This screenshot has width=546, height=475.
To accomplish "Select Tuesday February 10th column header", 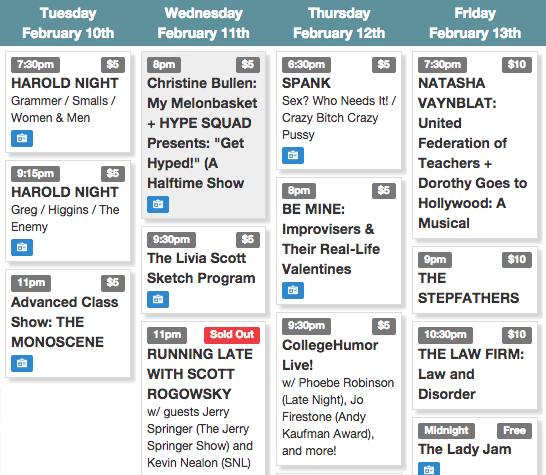I will (x=68, y=23).
